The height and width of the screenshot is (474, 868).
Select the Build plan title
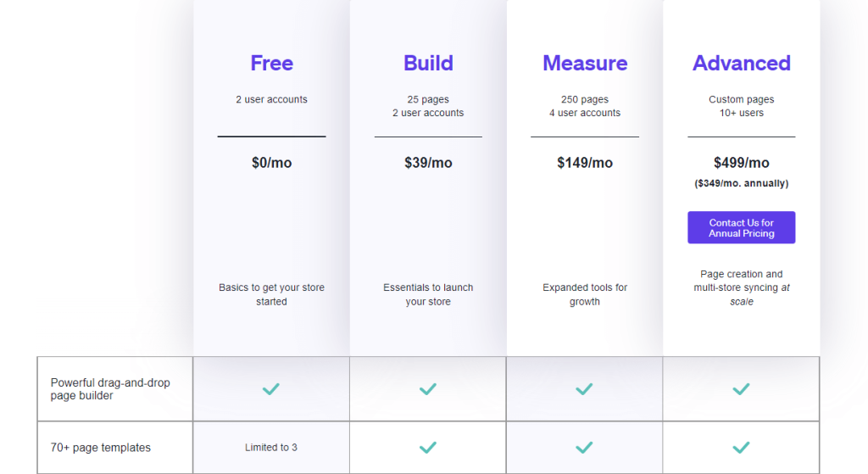(x=428, y=64)
